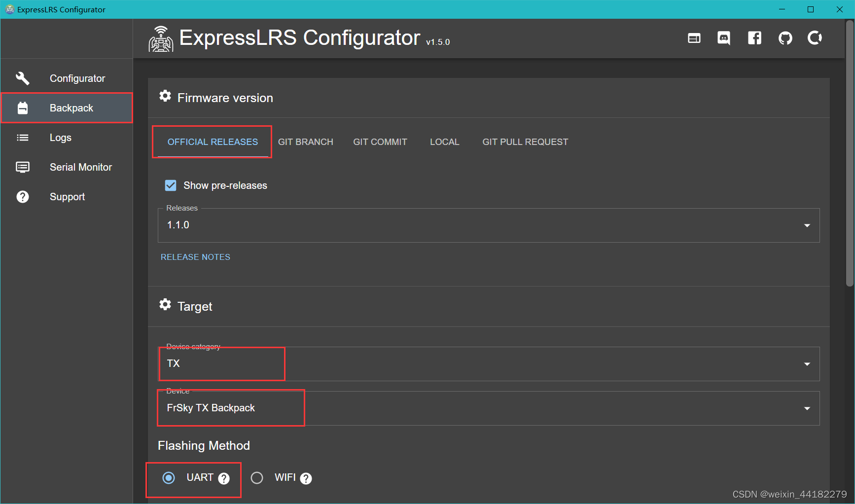Viewport: 855px width, 504px height.
Task: Open the Device dropdown with FrSky TX Backpack
Action: pos(489,408)
